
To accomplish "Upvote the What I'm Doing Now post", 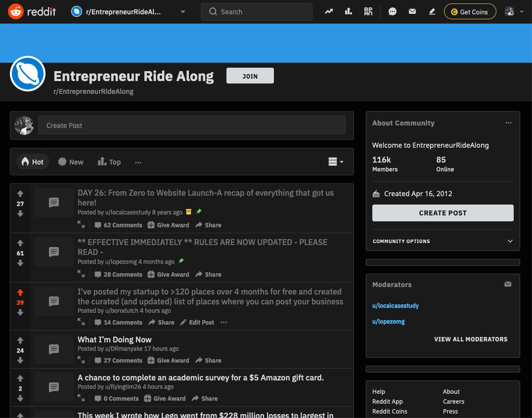I will (20, 340).
